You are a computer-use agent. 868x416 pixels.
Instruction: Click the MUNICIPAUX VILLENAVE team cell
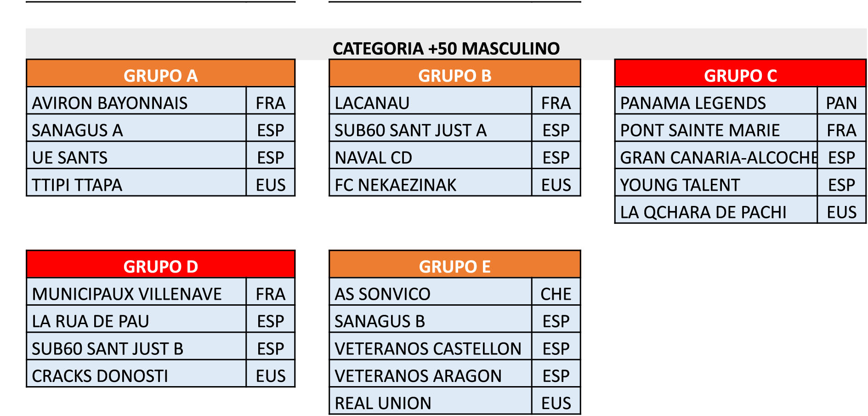pyautogui.click(x=136, y=293)
